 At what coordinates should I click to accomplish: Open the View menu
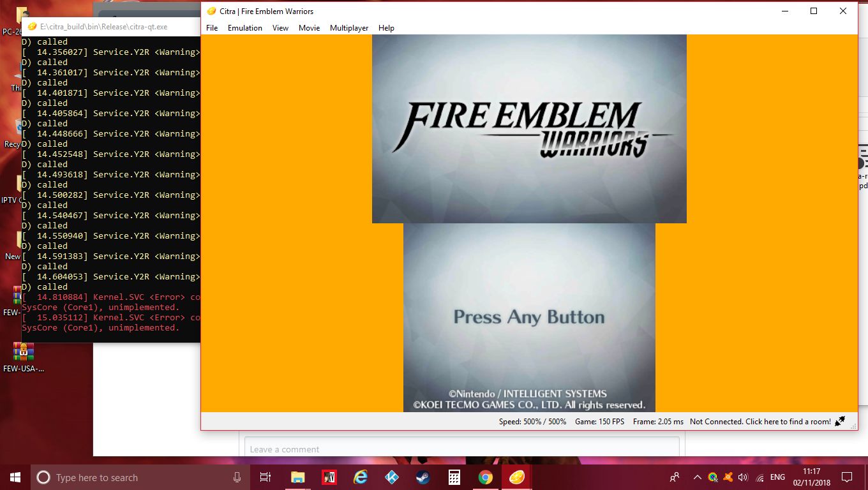coord(280,28)
